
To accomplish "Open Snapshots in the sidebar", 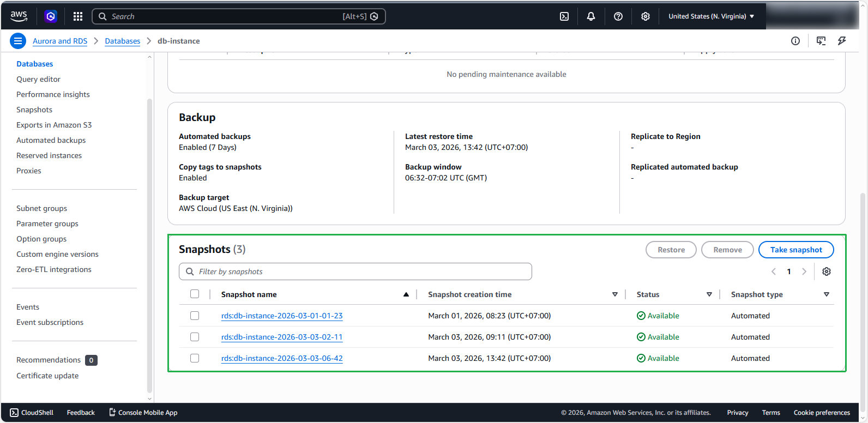I will tap(34, 110).
